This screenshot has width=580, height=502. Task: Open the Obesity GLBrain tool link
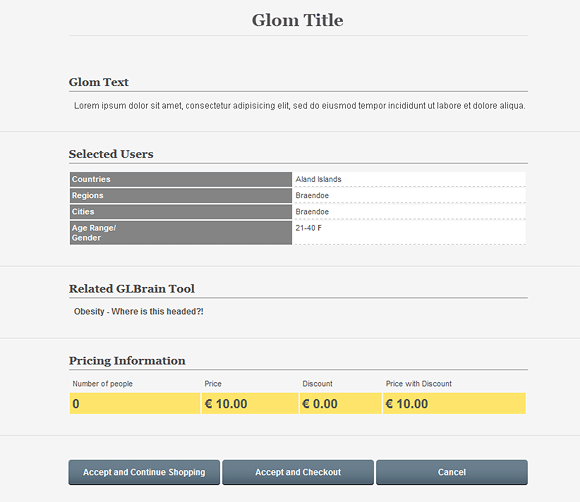139,311
